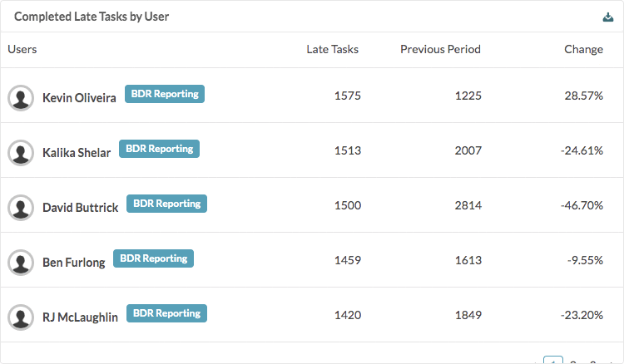Viewport: 624px width, 364px height.
Task: Select late tasks value 1513
Action: pyautogui.click(x=348, y=150)
